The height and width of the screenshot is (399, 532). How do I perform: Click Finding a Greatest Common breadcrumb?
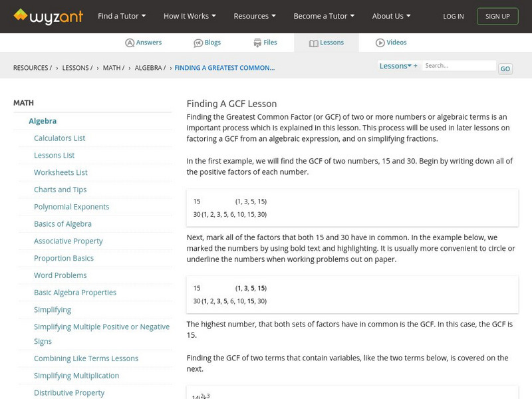pyautogui.click(x=225, y=68)
